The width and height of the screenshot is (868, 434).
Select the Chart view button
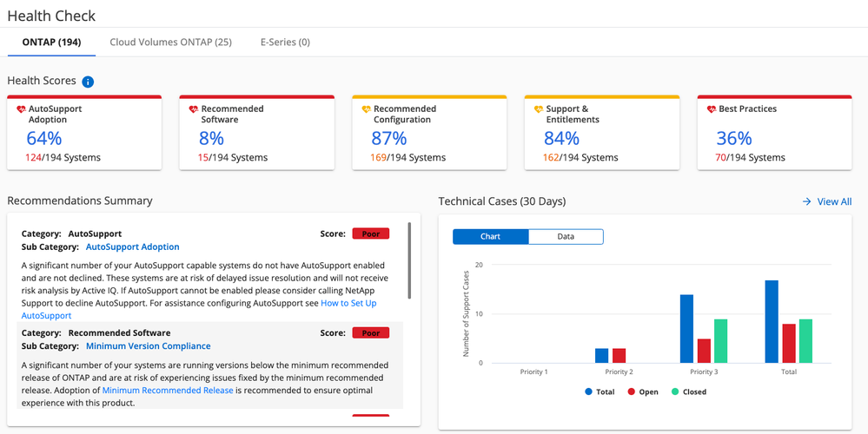[491, 236]
